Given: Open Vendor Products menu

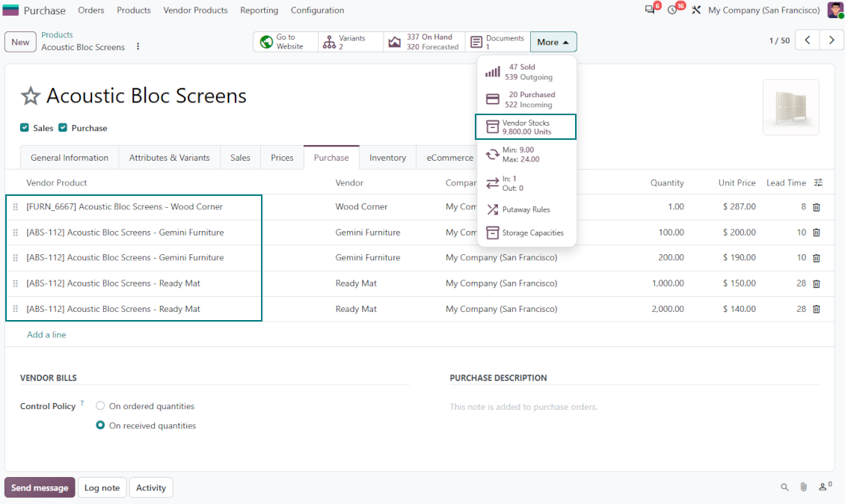Looking at the screenshot, I should tap(195, 10).
